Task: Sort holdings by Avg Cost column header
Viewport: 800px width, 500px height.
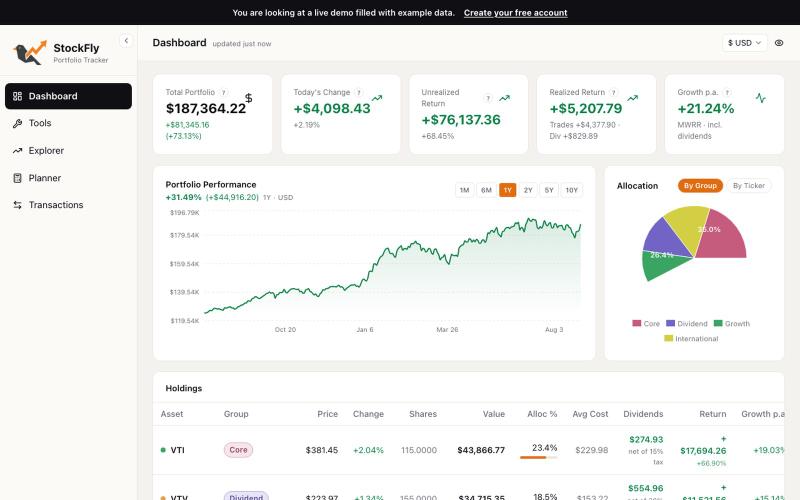Action: [590, 414]
